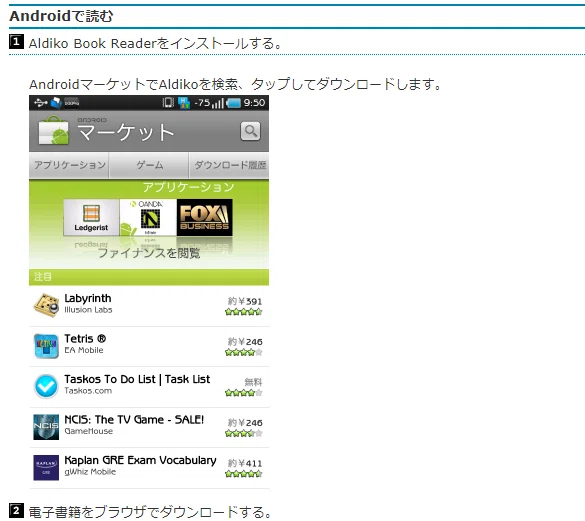
Task: Switch to the ゲーム tab
Action: click(149, 165)
